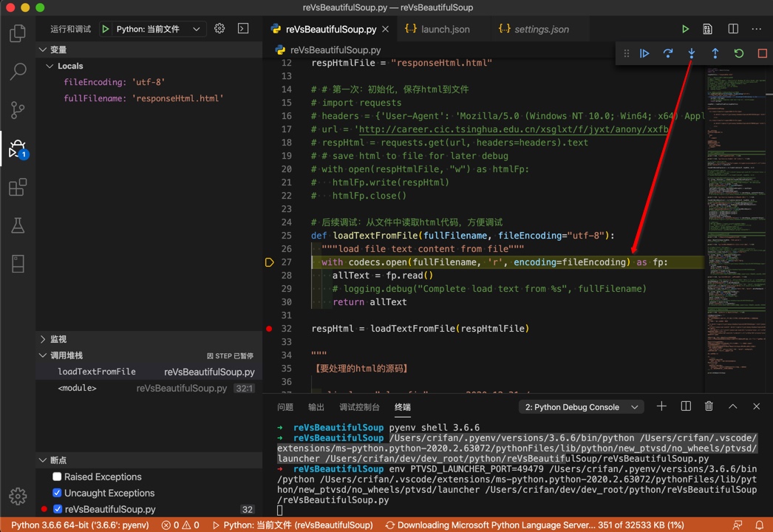Open the 输出 panel tab
Viewport: 773px width, 532px height.
(316, 407)
